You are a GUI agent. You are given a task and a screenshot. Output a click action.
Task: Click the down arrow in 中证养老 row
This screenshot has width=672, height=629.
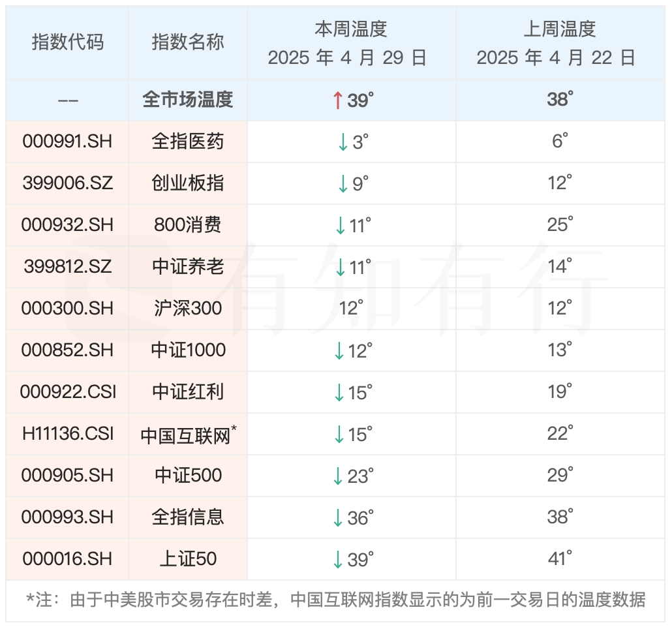pos(341,268)
